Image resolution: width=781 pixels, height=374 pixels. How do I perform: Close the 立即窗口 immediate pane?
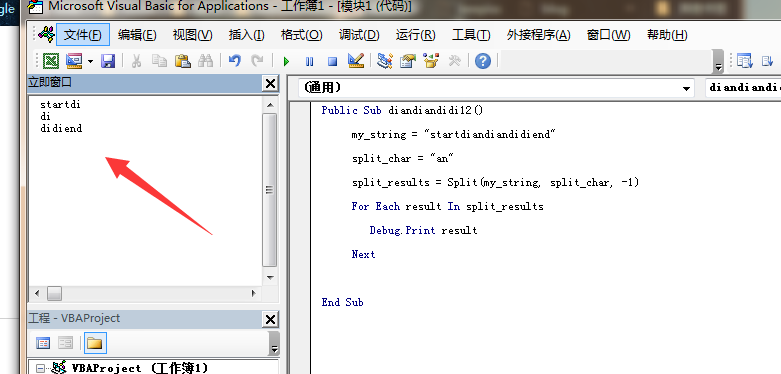click(270, 84)
